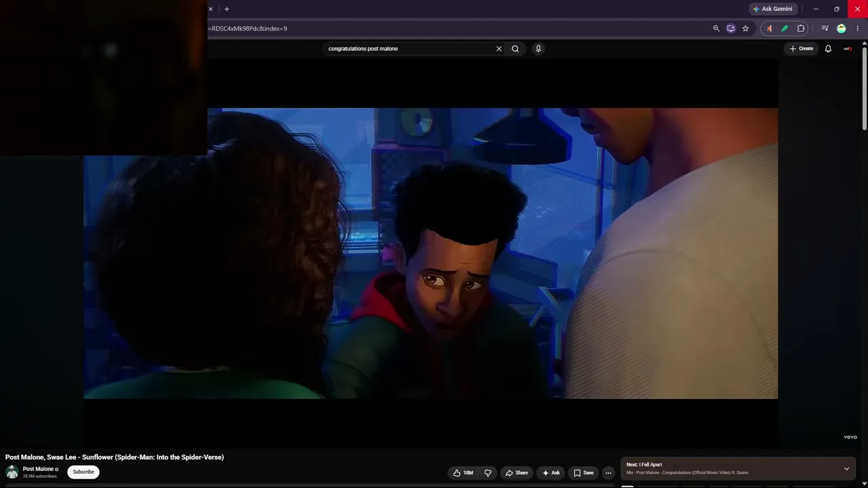Open the green highlighter extension

click(785, 28)
